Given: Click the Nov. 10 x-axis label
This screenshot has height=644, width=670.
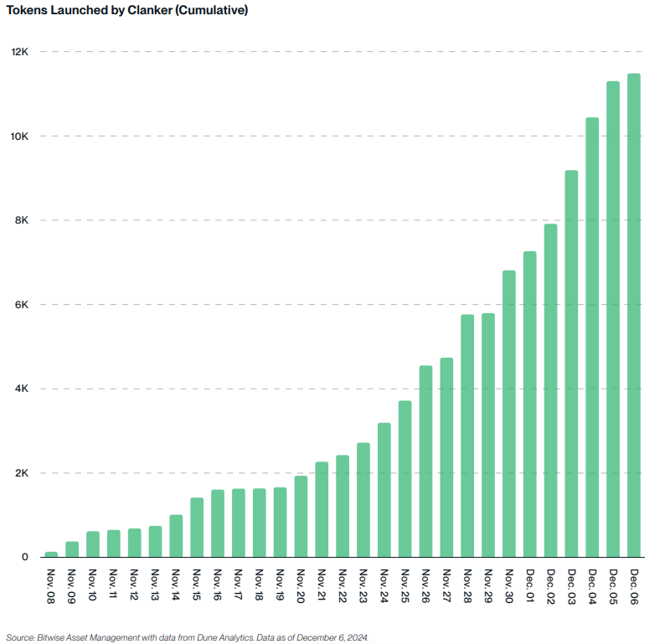Looking at the screenshot, I should pyautogui.click(x=93, y=585).
